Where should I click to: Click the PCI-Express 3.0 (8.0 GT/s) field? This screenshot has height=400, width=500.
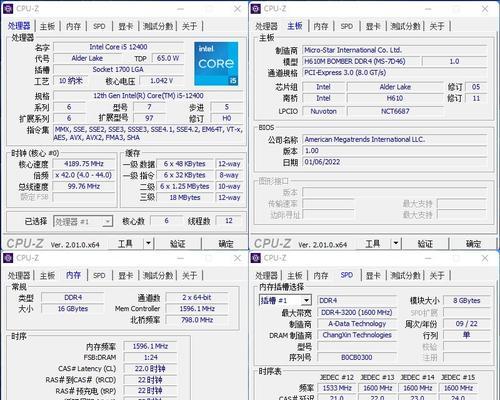pos(395,73)
